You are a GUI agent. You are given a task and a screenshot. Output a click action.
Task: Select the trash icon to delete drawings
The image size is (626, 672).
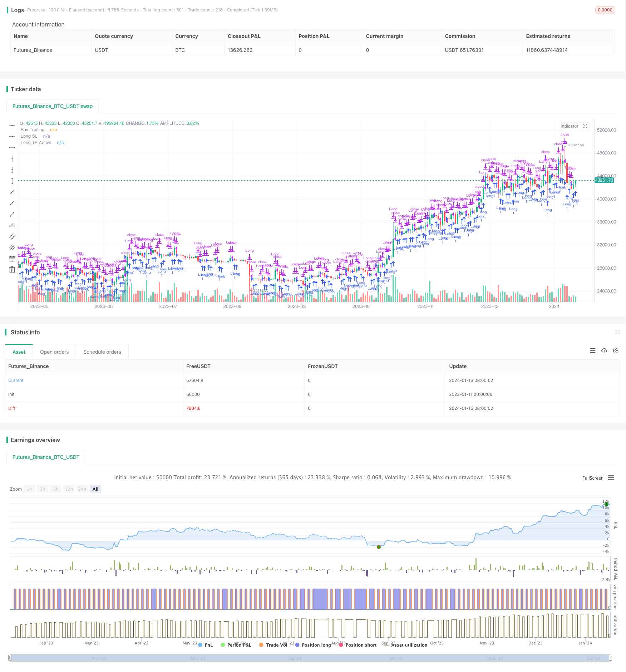12,270
